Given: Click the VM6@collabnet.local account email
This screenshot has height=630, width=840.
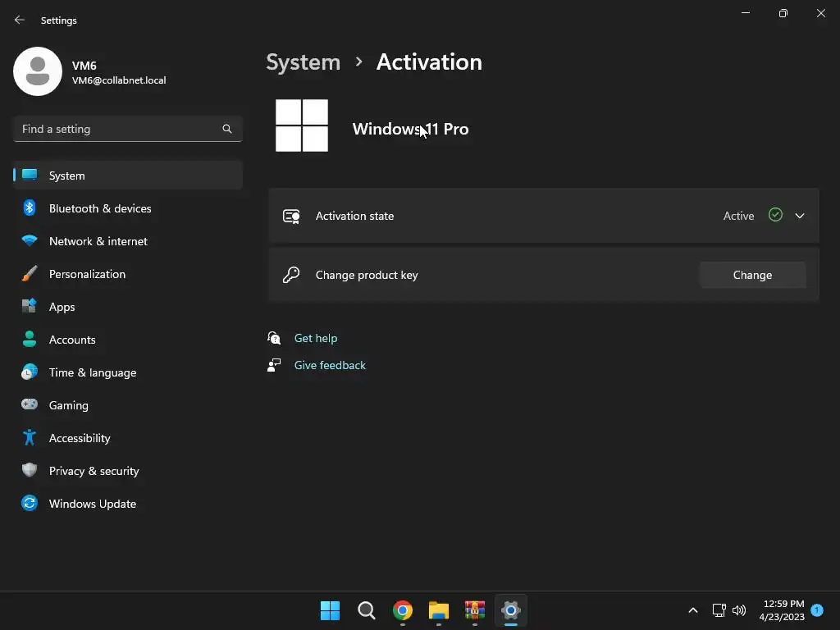Looking at the screenshot, I should point(119,80).
